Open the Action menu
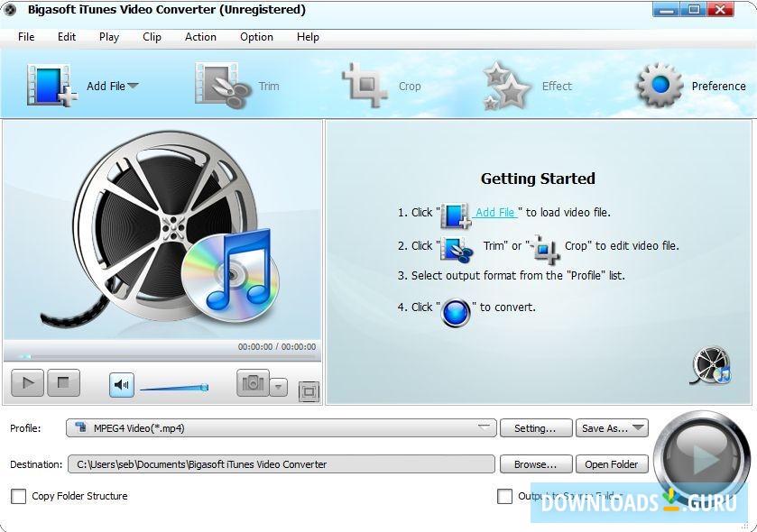Image resolution: width=757 pixels, height=532 pixels. pos(200,37)
